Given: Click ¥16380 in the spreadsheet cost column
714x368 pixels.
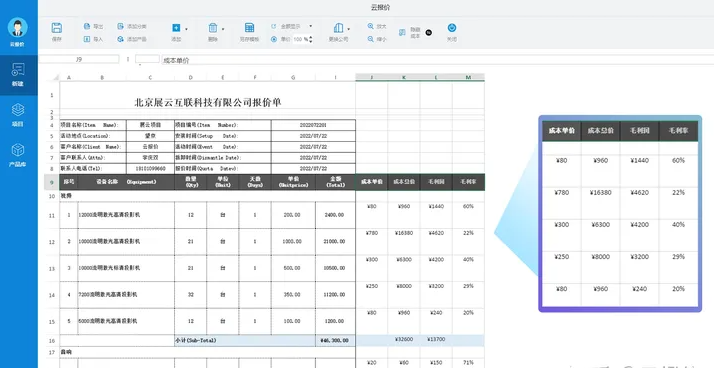Looking at the screenshot, I should point(404,233).
